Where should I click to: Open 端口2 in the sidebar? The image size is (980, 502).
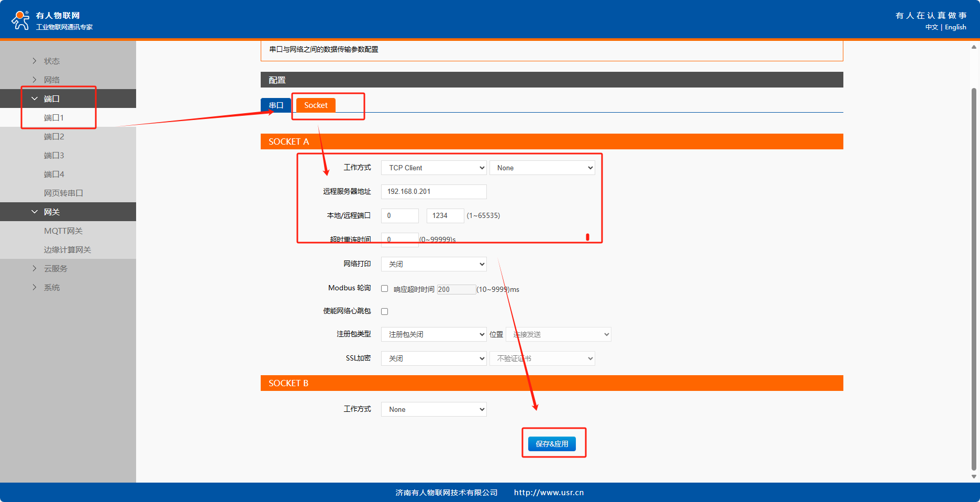[54, 136]
